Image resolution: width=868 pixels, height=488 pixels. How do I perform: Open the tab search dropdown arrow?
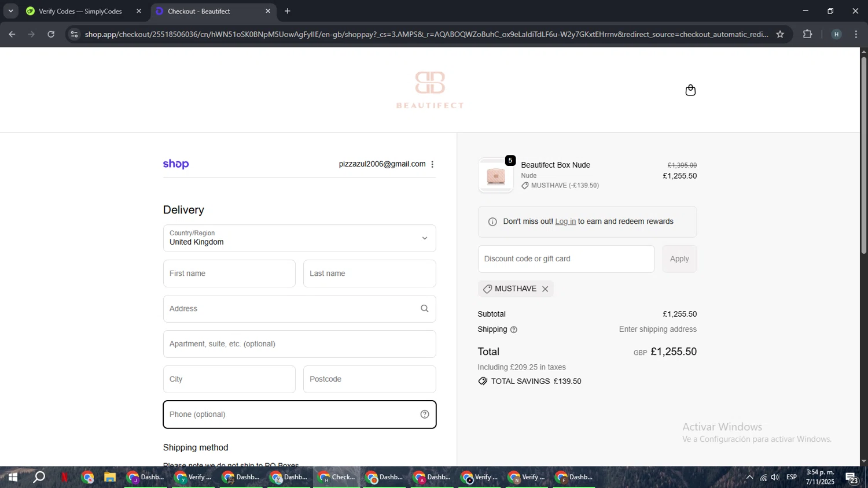coord(10,11)
